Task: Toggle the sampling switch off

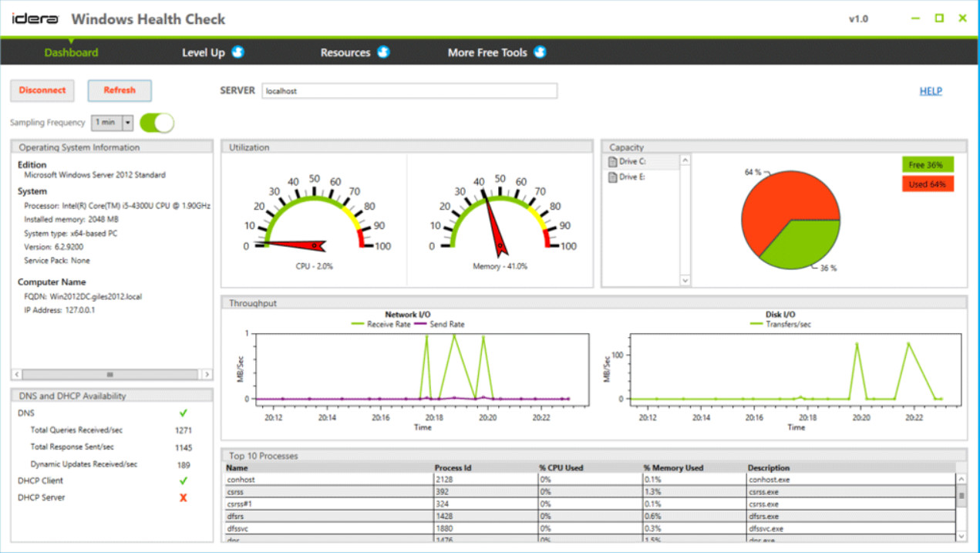Action: click(157, 123)
